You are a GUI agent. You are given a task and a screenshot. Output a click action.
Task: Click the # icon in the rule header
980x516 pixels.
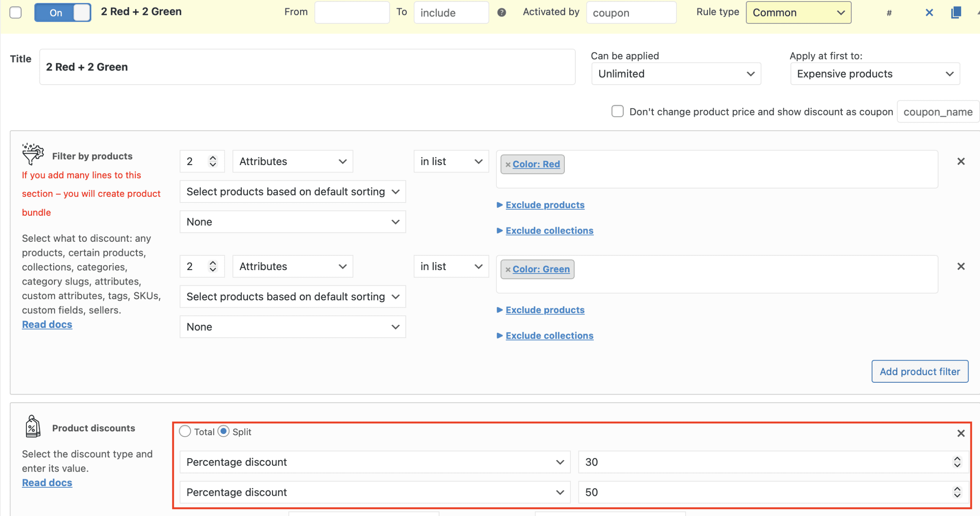pyautogui.click(x=889, y=12)
